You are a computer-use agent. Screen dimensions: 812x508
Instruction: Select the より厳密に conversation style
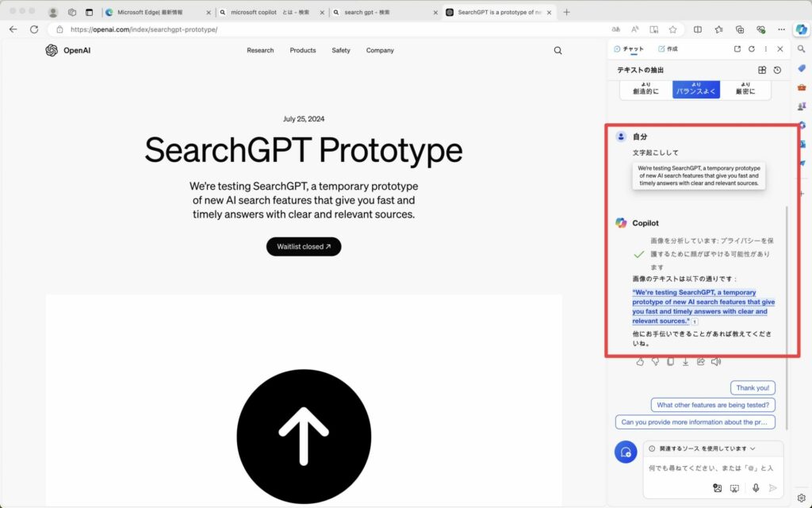[745, 88]
